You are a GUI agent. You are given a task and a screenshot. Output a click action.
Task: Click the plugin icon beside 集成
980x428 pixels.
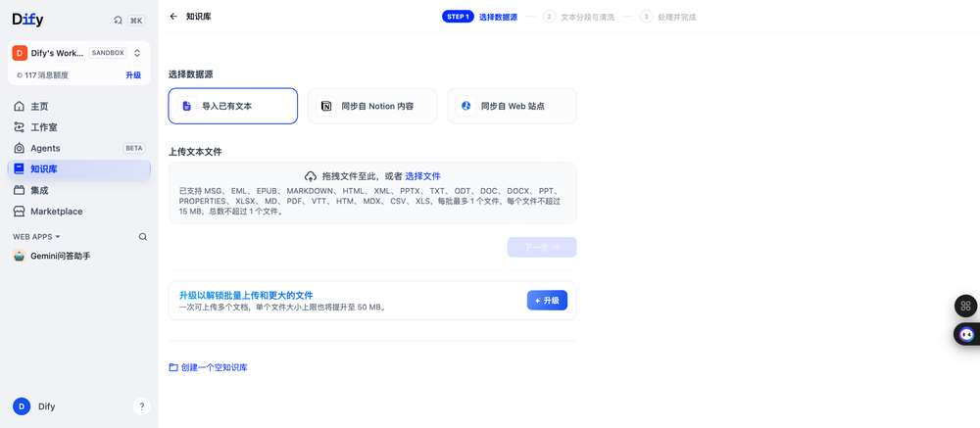tap(20, 191)
